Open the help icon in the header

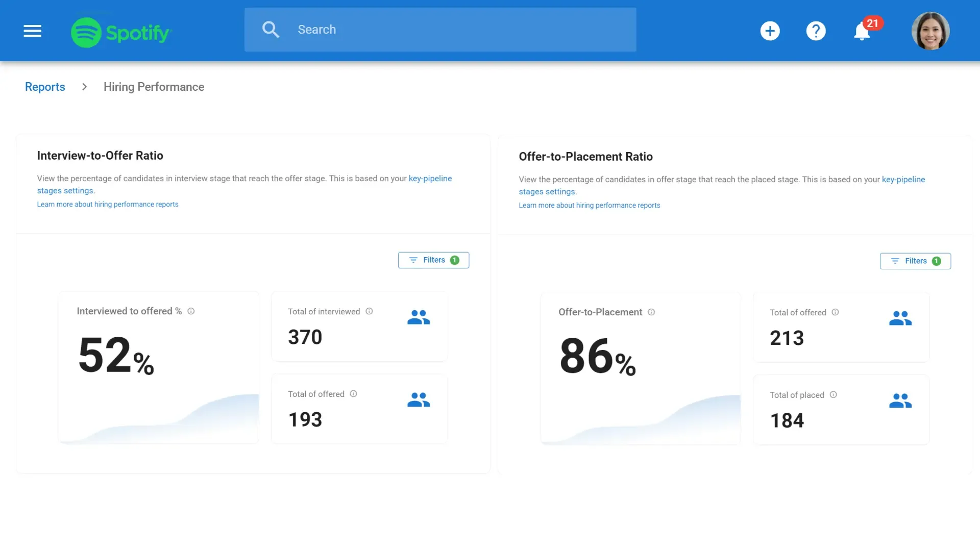click(x=816, y=31)
